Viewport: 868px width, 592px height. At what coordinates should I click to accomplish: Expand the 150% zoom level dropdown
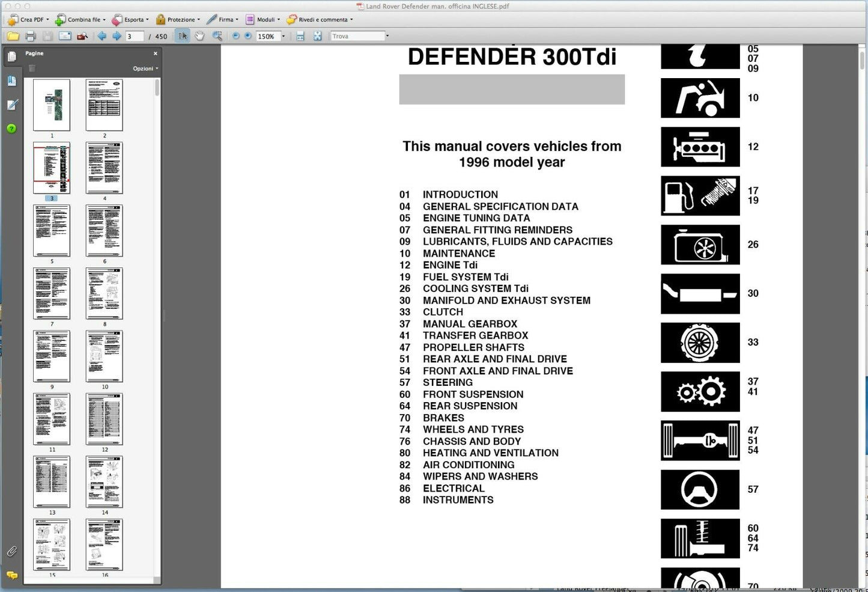click(x=284, y=37)
